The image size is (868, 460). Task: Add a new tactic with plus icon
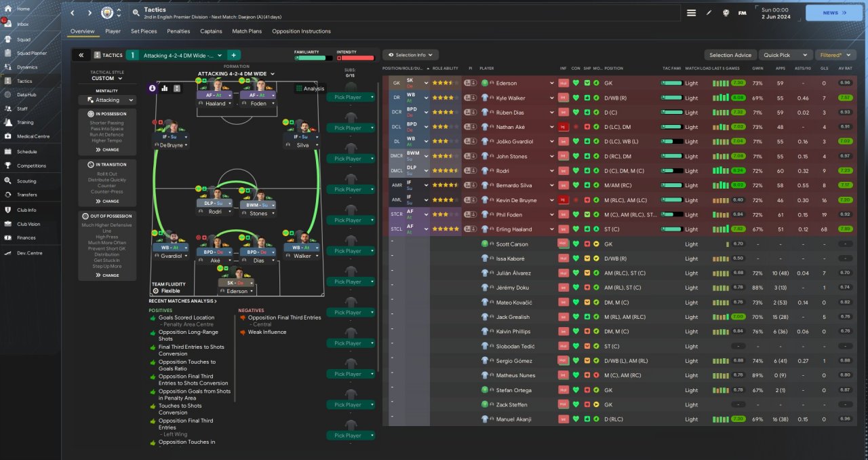coord(233,55)
